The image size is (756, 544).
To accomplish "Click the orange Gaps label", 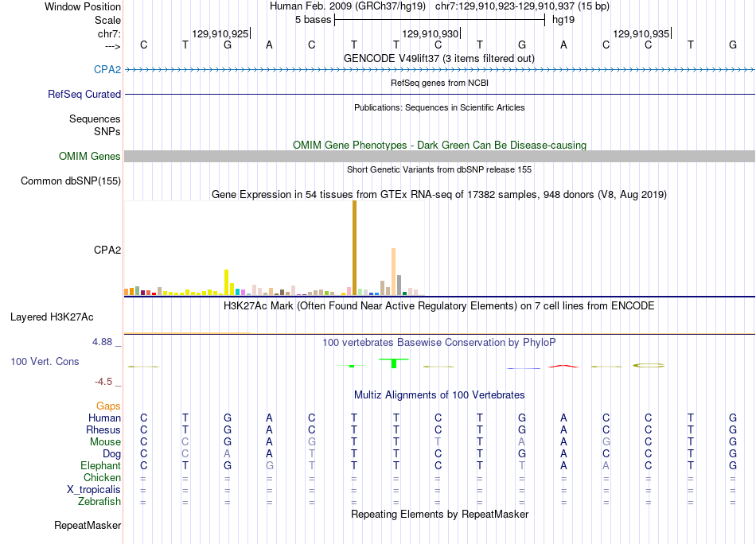I will click(108, 406).
